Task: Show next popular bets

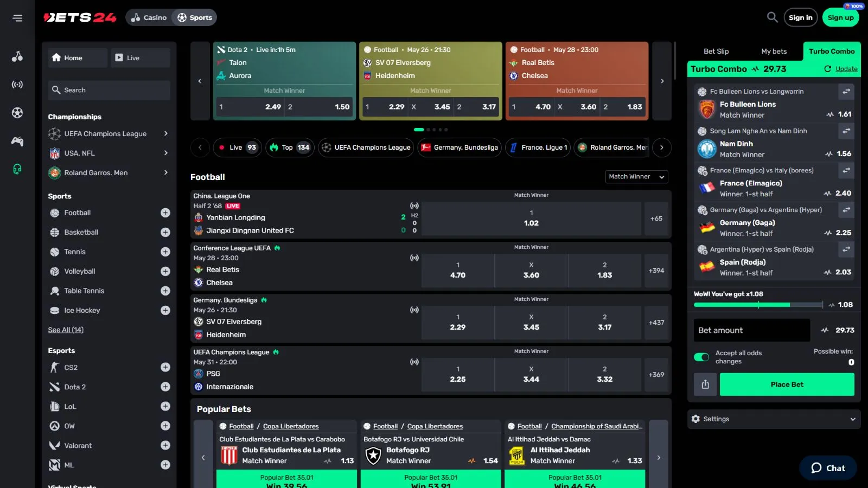Action: click(x=659, y=458)
